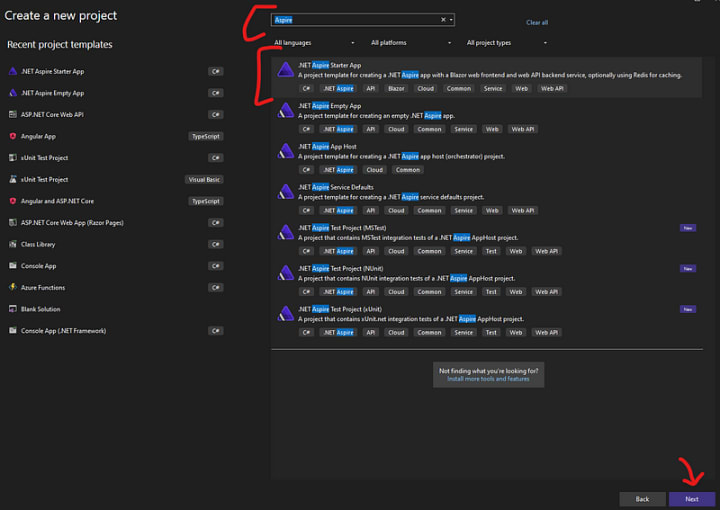Click the Azure Functions lightning icon
This screenshot has width=720, height=510.
[x=13, y=287]
